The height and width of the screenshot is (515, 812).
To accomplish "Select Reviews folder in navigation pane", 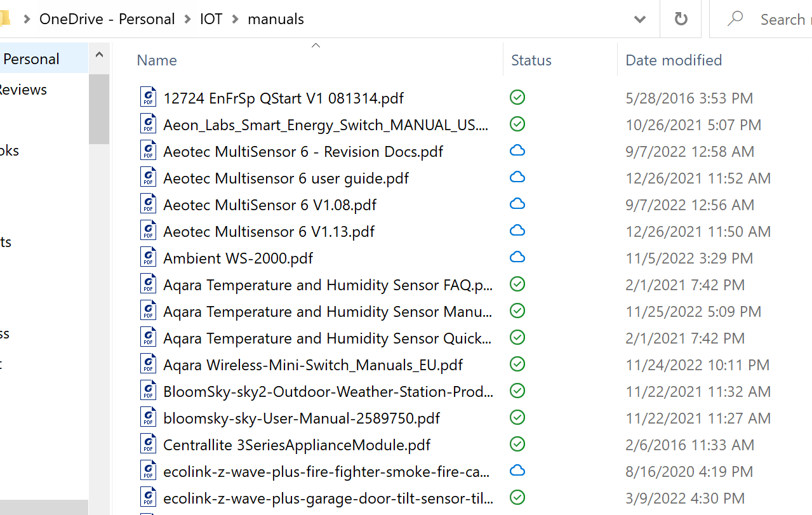I will coord(23,90).
